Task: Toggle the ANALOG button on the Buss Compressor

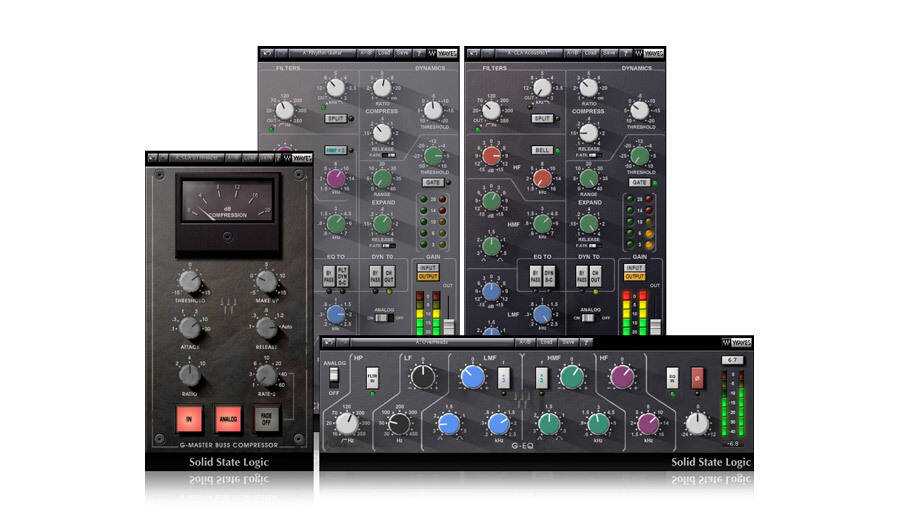Action: pyautogui.click(x=228, y=419)
